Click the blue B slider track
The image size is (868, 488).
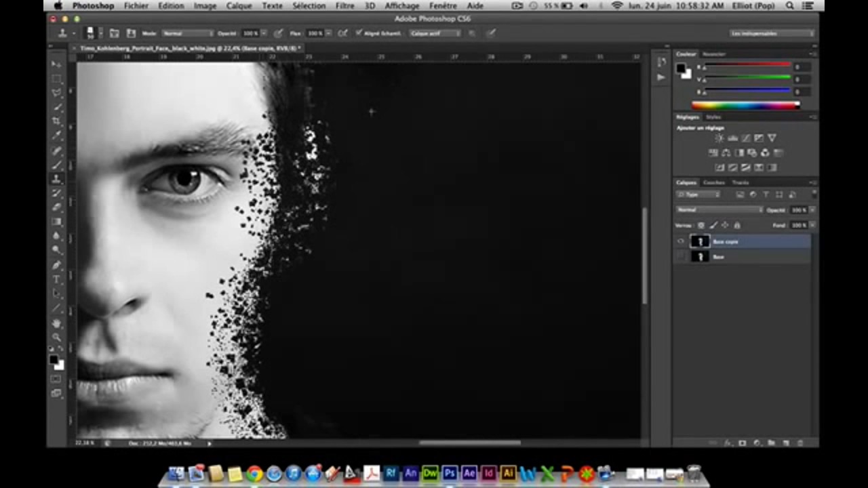click(x=747, y=91)
